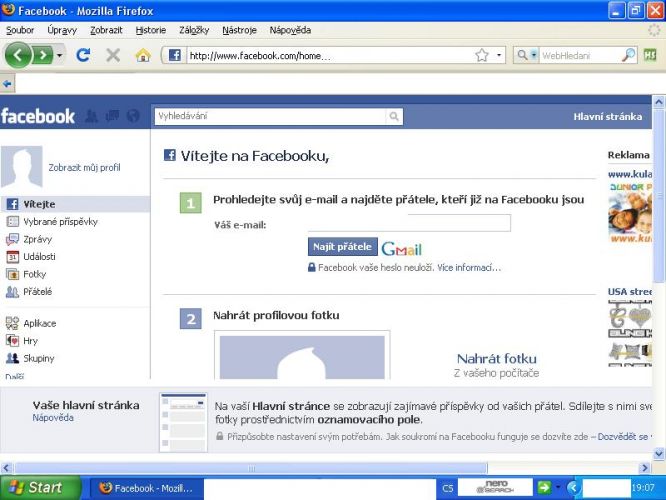666x500 pixels.
Task: Open the Nápověda menu
Action: [290, 30]
